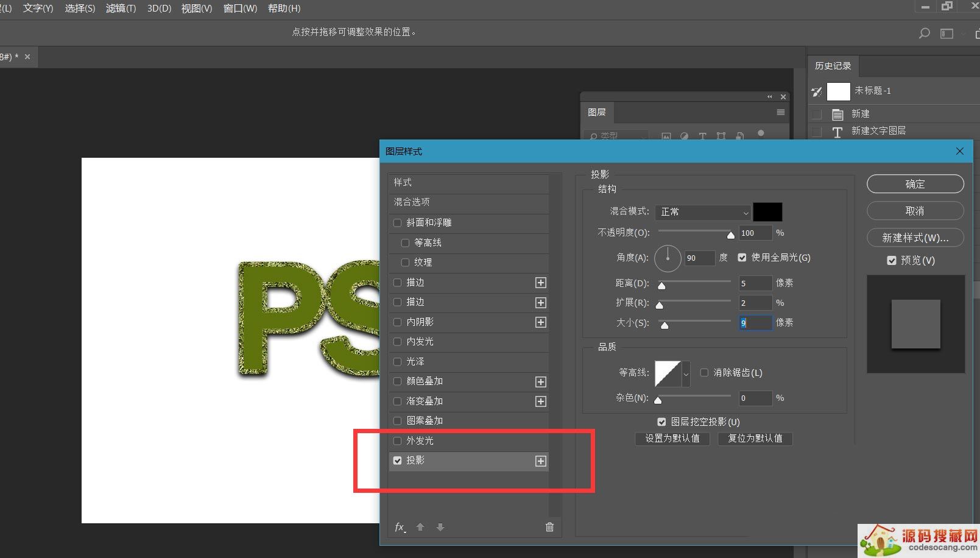The image size is (980, 558).
Task: Cancel the dialog with 取消
Action: tap(915, 211)
